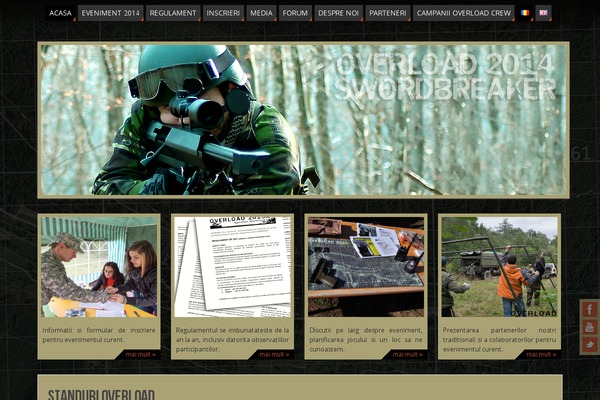Open CAMPANII OVERLOAD CREW menu item
Viewport: 600px width, 400px height.
click(x=464, y=13)
